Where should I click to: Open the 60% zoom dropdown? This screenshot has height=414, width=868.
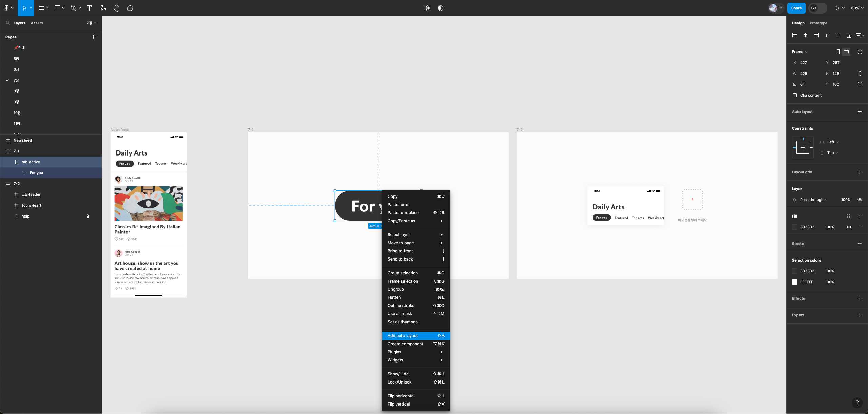pyautogui.click(x=857, y=8)
